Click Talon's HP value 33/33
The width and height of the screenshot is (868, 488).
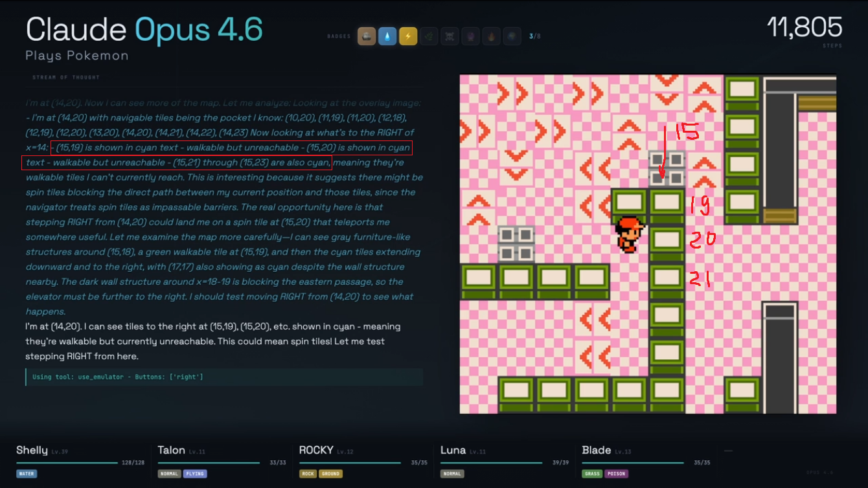pyautogui.click(x=277, y=463)
